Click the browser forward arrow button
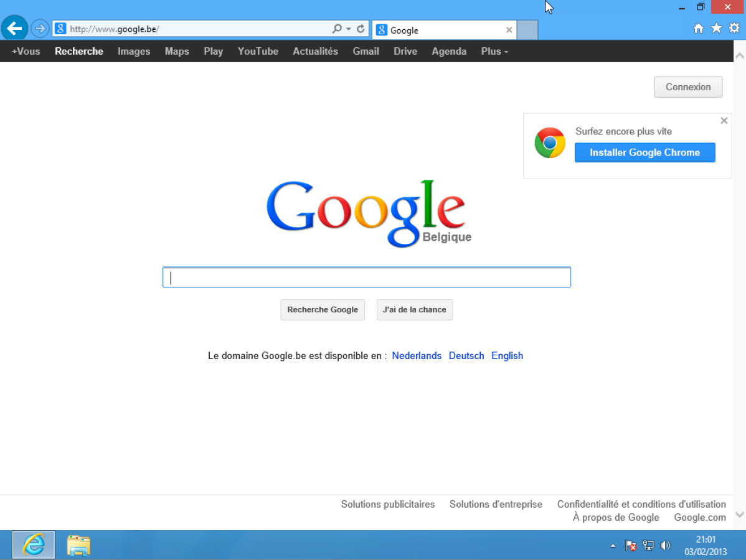This screenshot has width=746, height=560. click(40, 29)
